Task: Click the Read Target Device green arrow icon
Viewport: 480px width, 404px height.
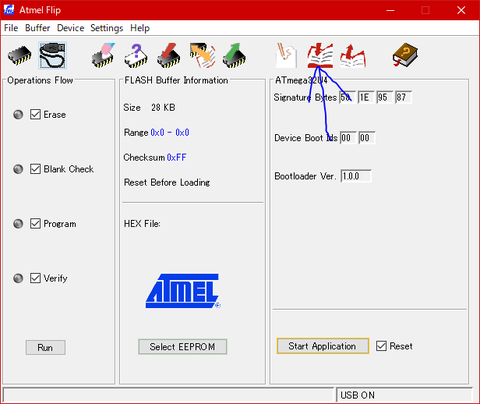Action: (x=235, y=55)
